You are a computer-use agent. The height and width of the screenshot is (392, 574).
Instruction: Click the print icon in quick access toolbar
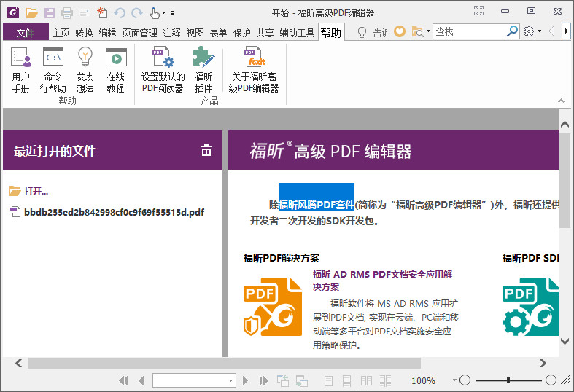[67, 13]
